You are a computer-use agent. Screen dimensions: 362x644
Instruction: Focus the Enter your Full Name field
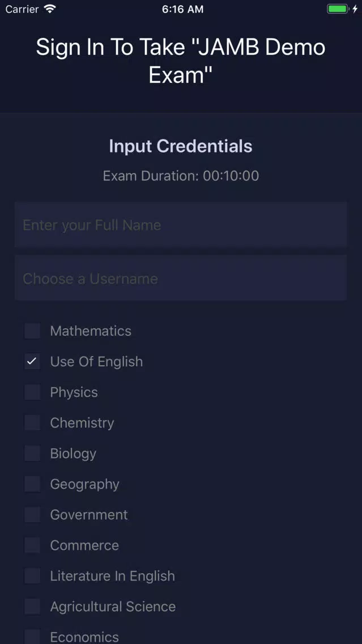pyautogui.click(x=181, y=224)
